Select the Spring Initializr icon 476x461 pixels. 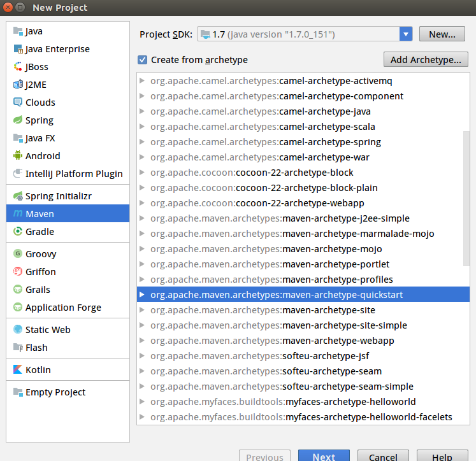tap(18, 196)
